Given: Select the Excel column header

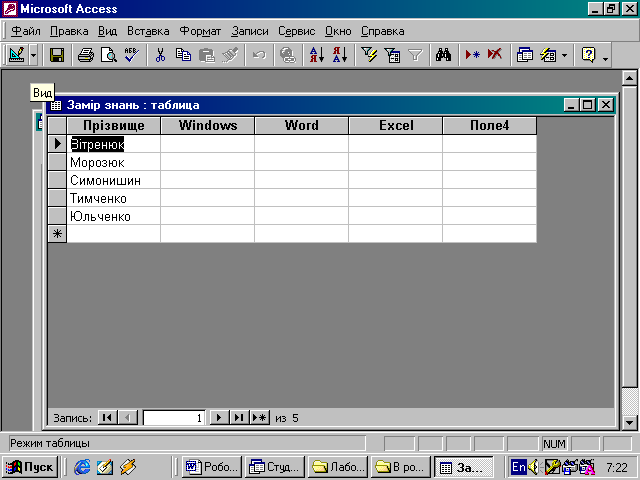Looking at the screenshot, I should click(396, 125).
